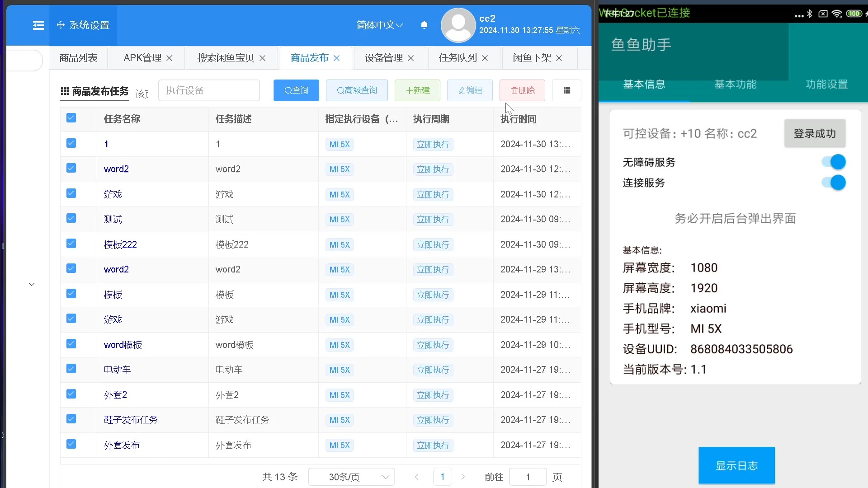Close the 任务队列 tab

(x=485, y=58)
